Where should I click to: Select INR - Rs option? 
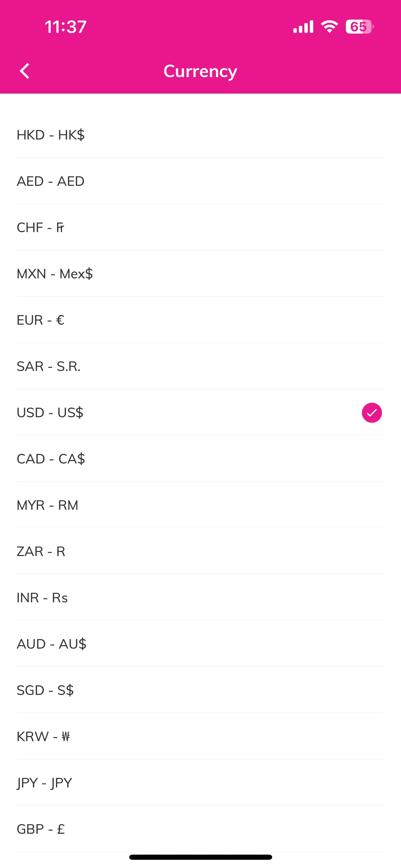[200, 598]
